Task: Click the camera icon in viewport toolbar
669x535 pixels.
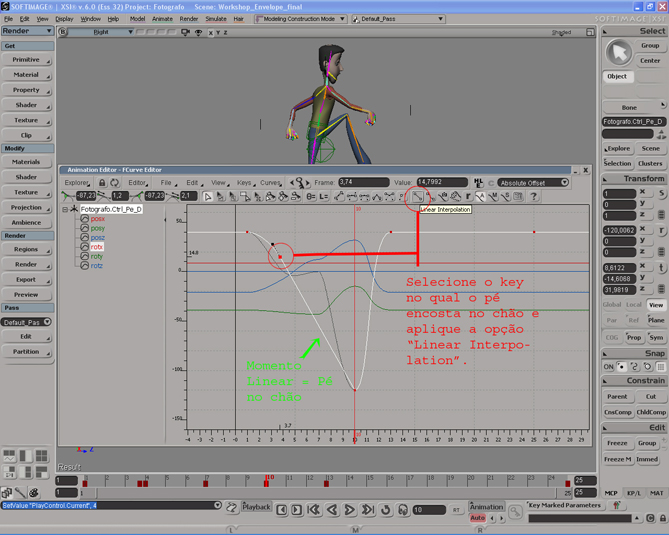Action: click(x=184, y=32)
